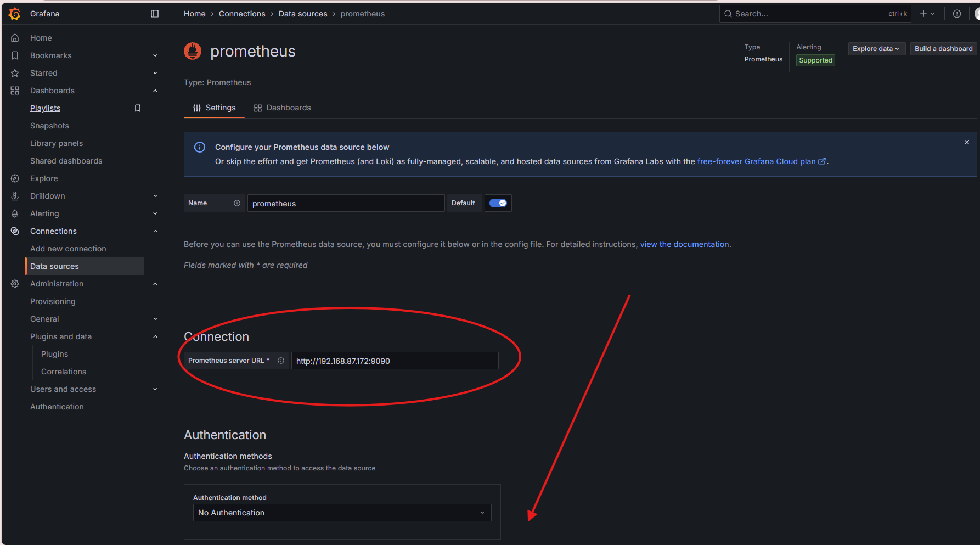
Task: Click the Dashboards grid icon in sidebar
Action: tap(15, 91)
